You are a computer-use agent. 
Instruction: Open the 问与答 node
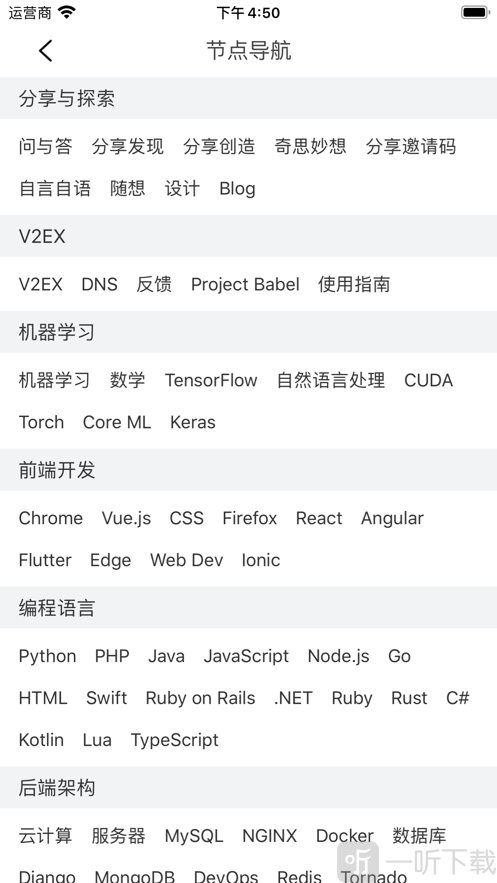tap(46, 146)
